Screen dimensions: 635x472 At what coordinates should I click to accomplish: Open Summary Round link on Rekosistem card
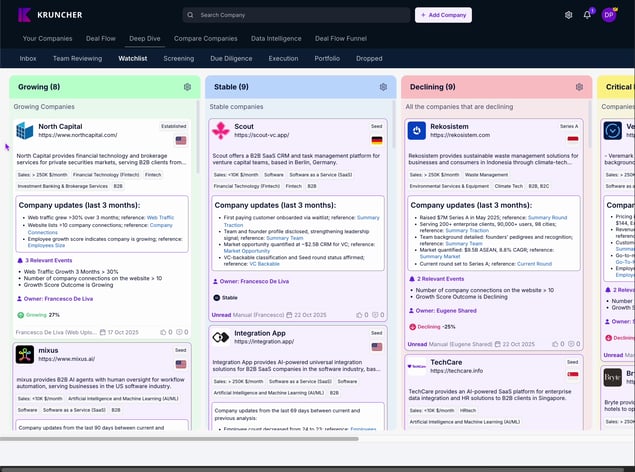point(547,217)
